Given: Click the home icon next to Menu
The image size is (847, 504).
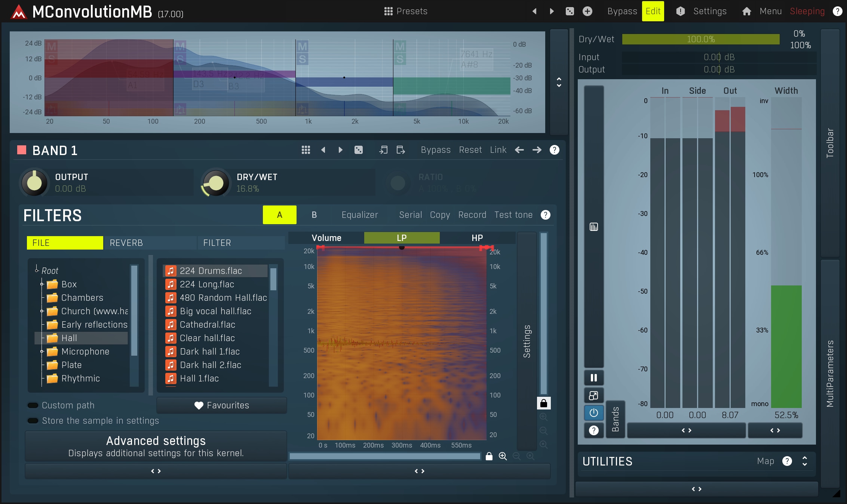Looking at the screenshot, I should [746, 11].
